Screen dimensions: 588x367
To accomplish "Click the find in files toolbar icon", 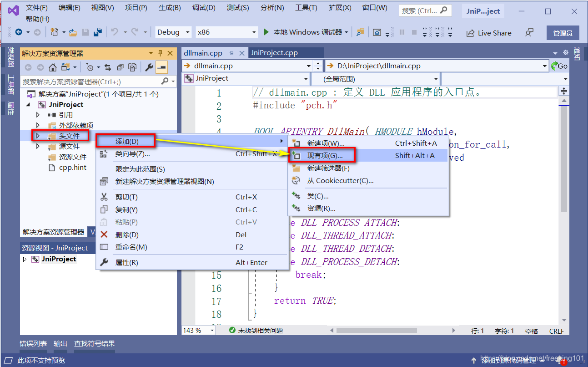I will click(x=361, y=32).
